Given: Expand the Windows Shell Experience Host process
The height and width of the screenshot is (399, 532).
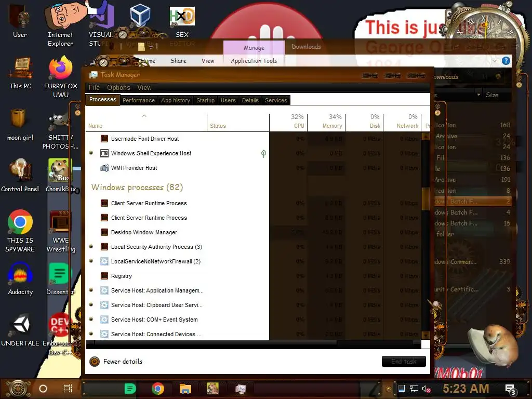Looking at the screenshot, I should tap(91, 153).
